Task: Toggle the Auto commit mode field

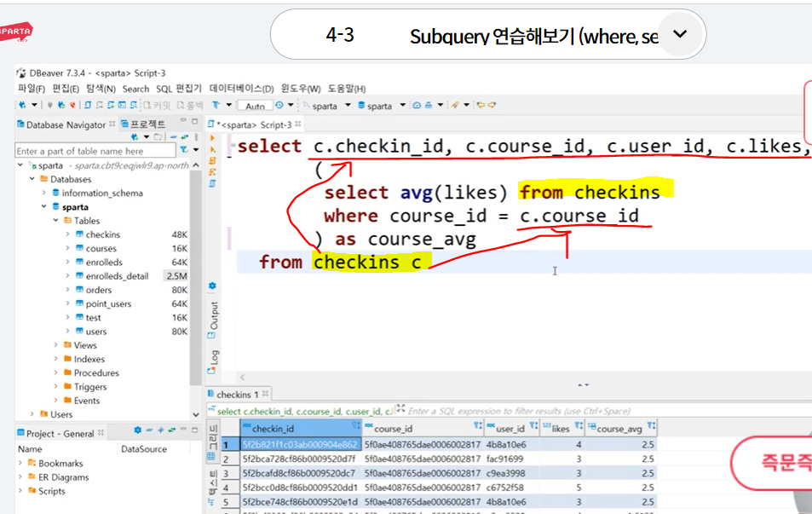Action: 255,106
